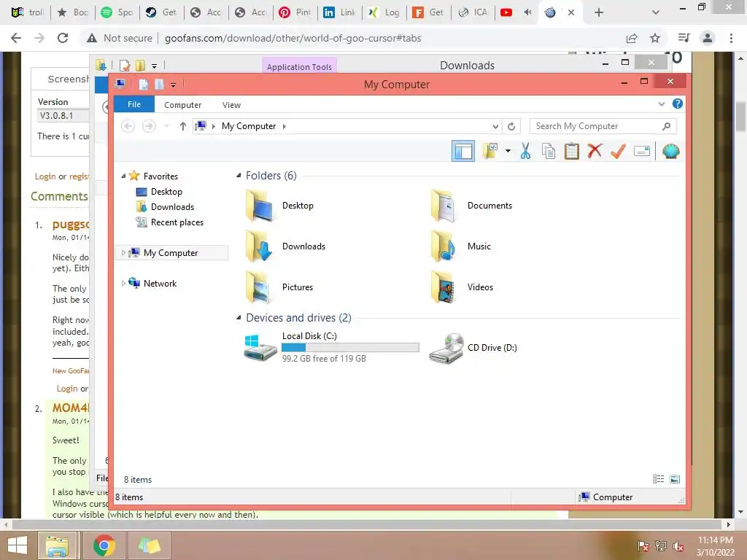Open Chrome profile avatar icon

[708, 38]
